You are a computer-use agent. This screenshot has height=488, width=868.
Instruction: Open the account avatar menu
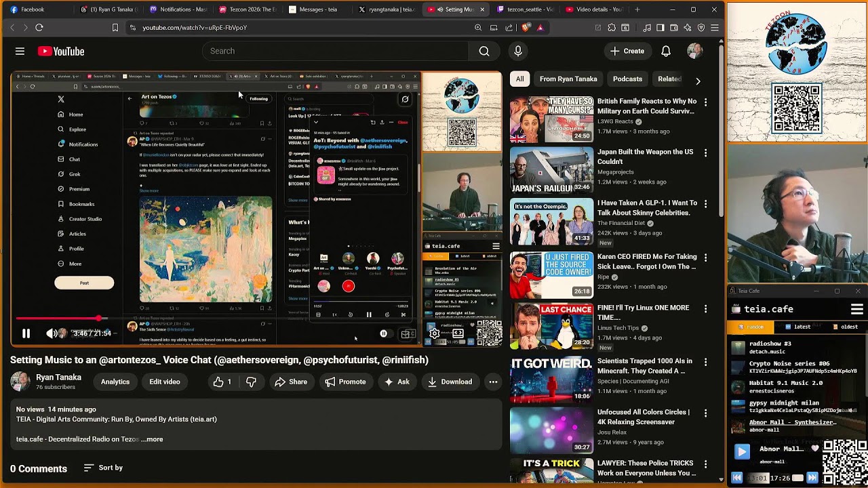click(x=694, y=51)
